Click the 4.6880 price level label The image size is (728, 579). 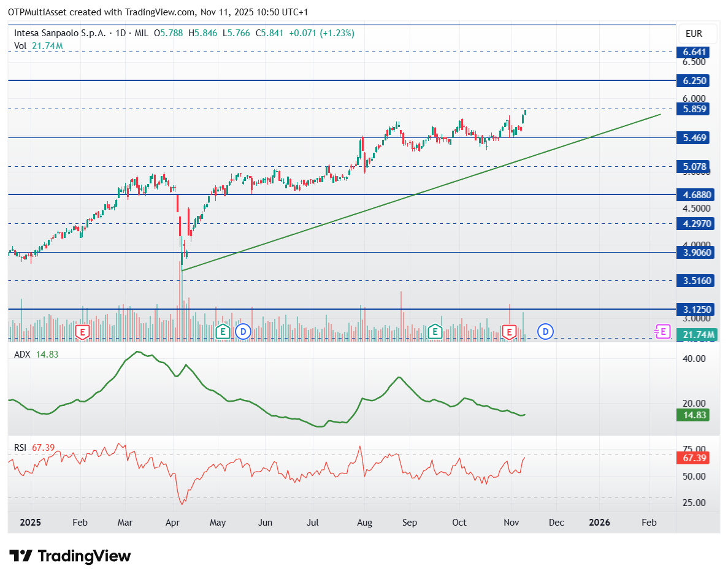coord(695,195)
